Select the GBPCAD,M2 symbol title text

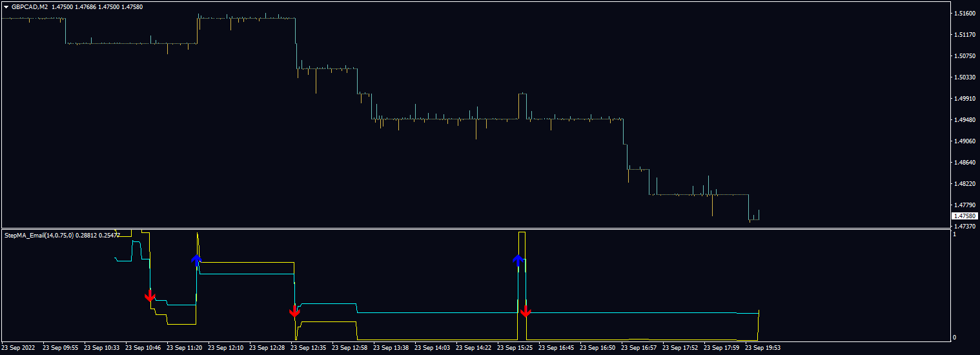[30, 6]
